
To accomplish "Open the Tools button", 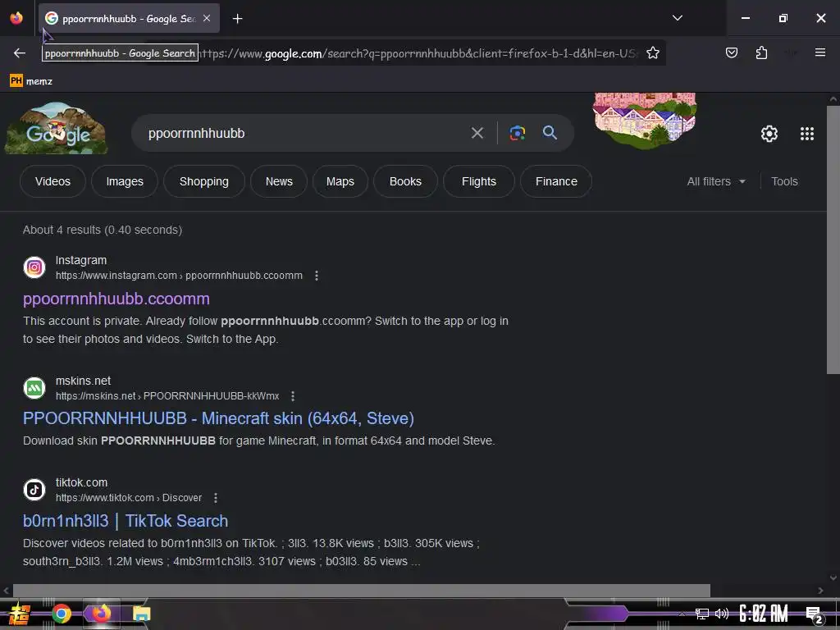I will coord(784,181).
